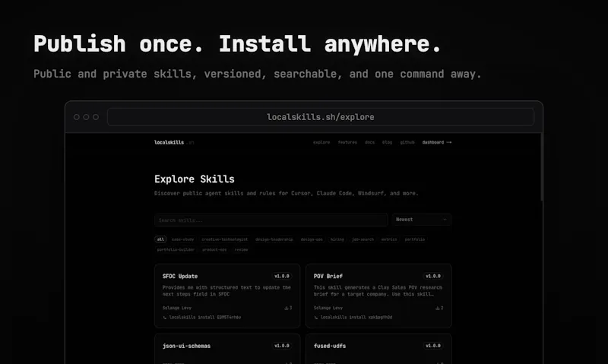The height and width of the screenshot is (364, 608).
Task: Click the localskills logo in the navbar
Action: 174,142
